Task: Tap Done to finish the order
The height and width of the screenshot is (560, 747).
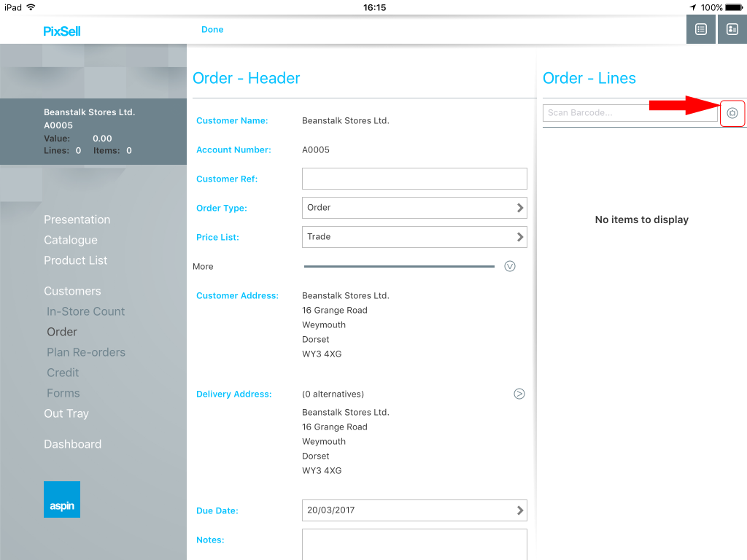Action: coord(212,29)
